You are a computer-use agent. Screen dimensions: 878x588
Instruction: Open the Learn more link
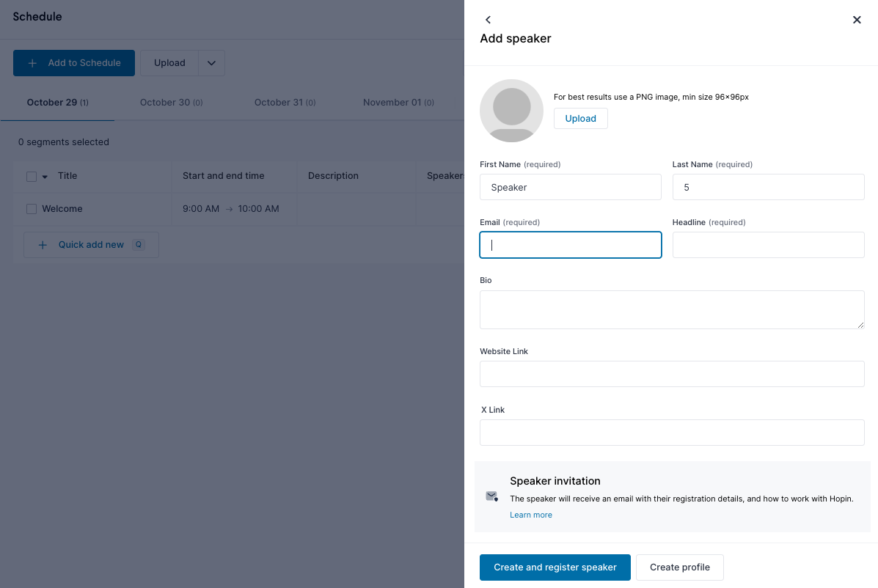[x=530, y=515]
